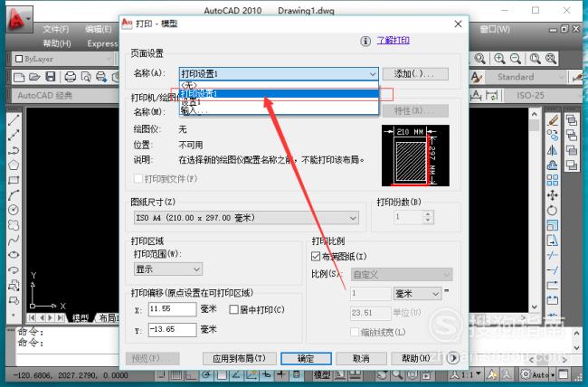Screen dimensions: 588x387
Task: Select the Rectangle draw tool
Action: [14, 180]
